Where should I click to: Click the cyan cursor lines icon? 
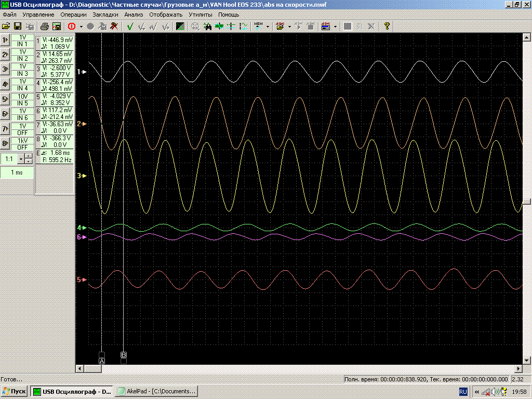click(x=231, y=26)
